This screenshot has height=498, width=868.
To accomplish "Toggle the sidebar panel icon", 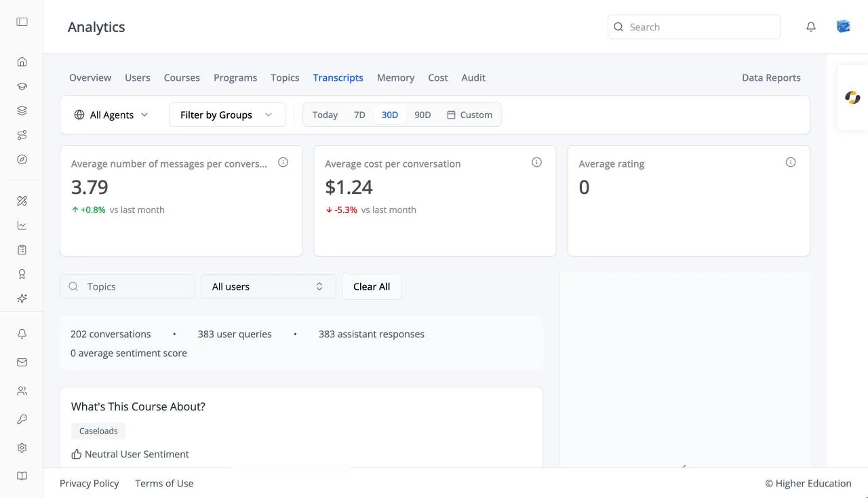I will 22,22.
